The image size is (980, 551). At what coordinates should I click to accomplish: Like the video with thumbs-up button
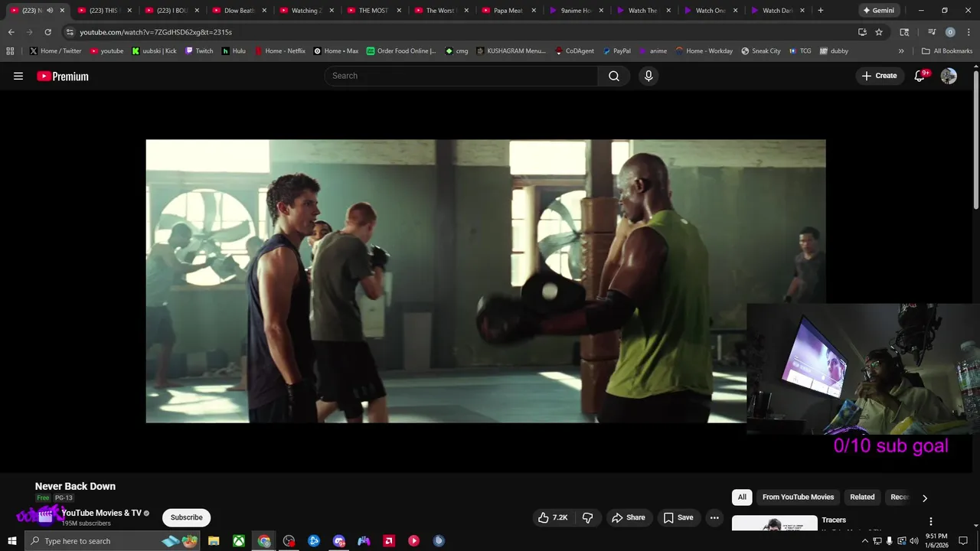coord(553,517)
